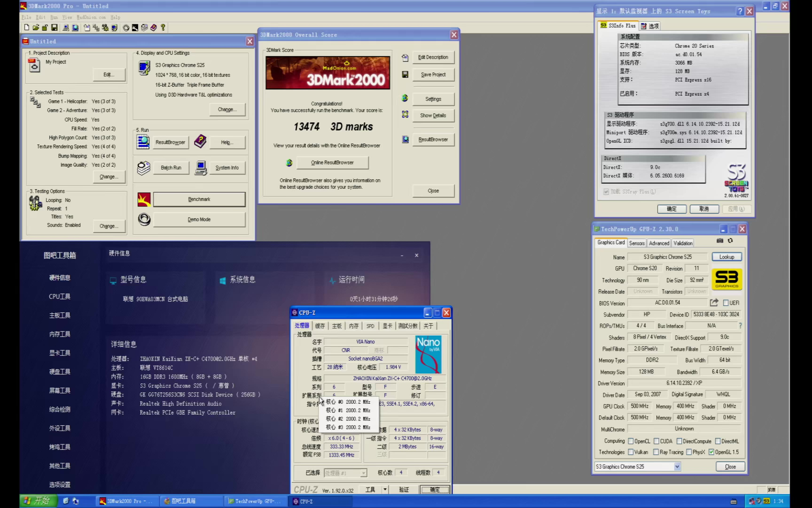Click the BIOS export share icon
812x508 pixels.
(714, 303)
